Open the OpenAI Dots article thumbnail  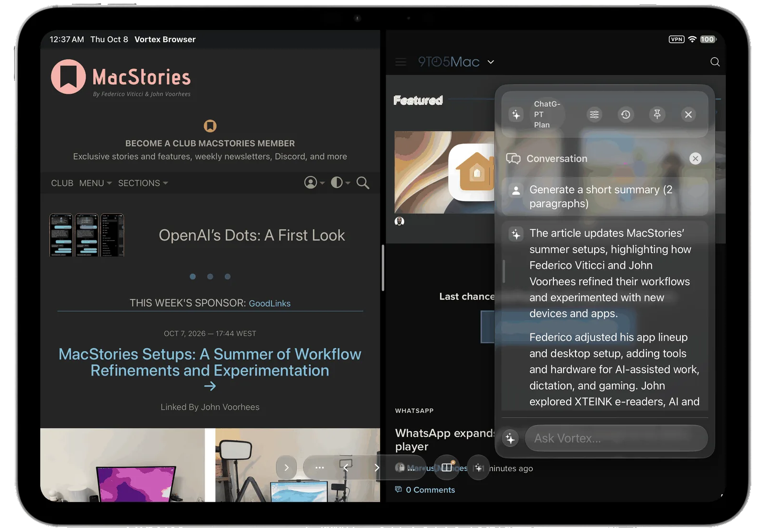[87, 235]
